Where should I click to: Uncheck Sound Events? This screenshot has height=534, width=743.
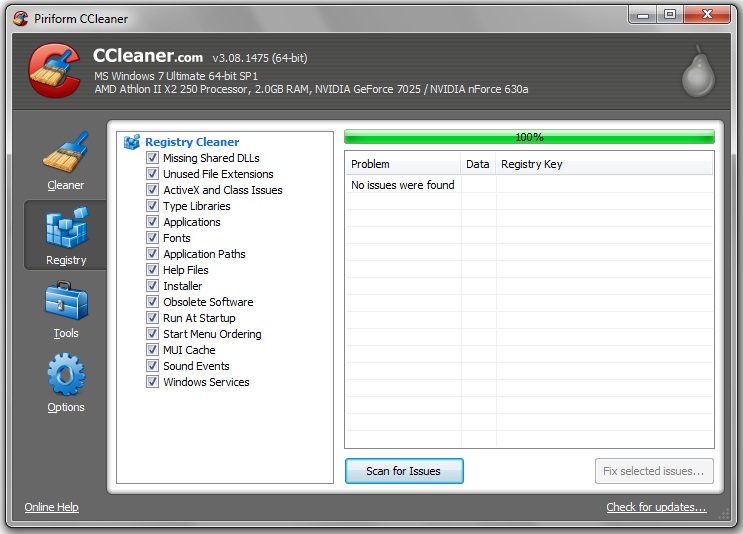[x=152, y=366]
